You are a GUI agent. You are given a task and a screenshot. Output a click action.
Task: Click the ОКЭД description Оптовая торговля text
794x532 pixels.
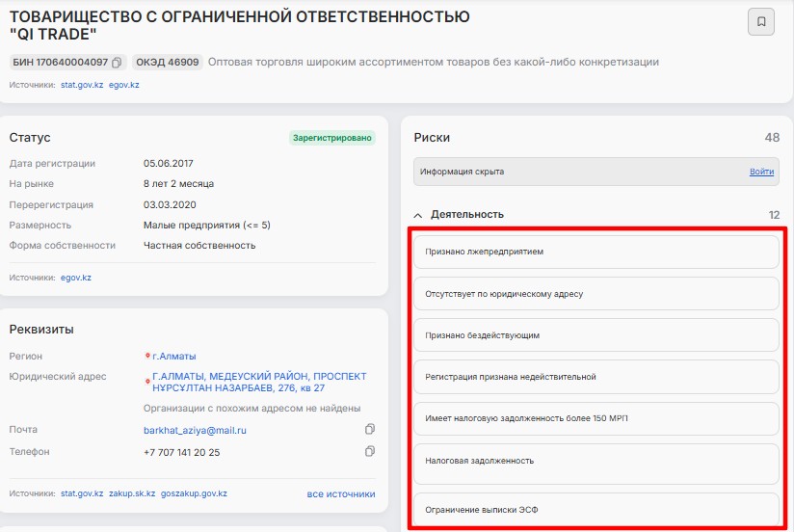pos(434,62)
